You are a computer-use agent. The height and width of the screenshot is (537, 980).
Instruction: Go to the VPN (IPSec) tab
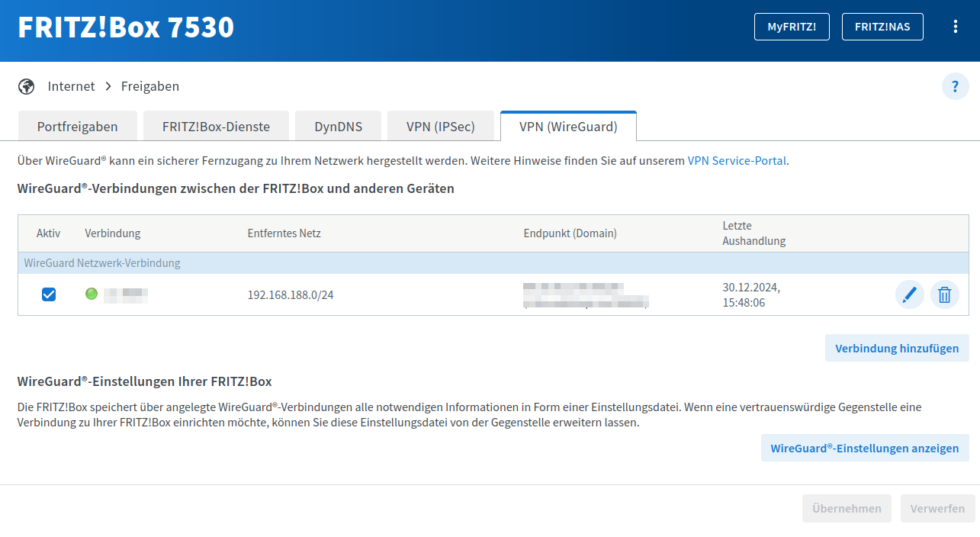pos(441,127)
